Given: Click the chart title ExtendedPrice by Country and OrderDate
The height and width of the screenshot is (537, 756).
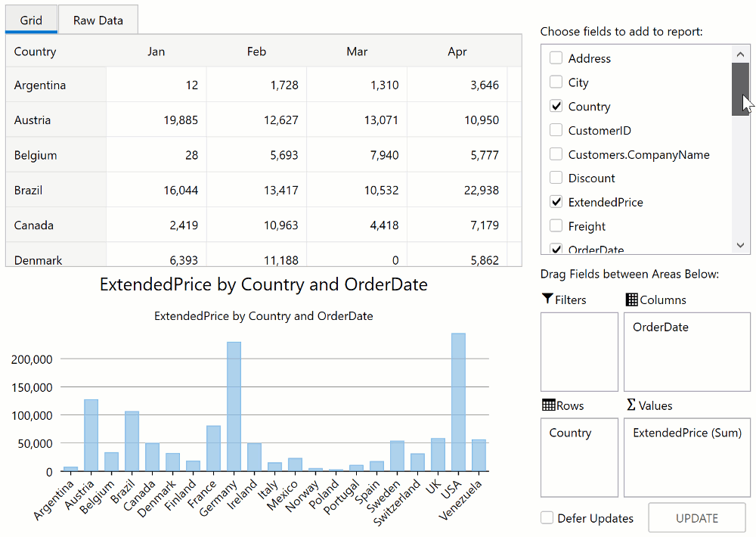Looking at the screenshot, I should click(263, 284).
